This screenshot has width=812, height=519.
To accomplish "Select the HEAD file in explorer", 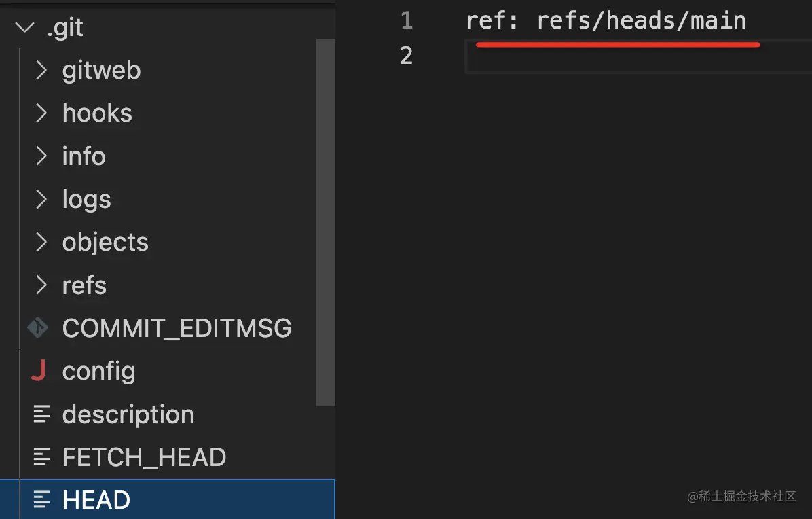I will click(96, 500).
